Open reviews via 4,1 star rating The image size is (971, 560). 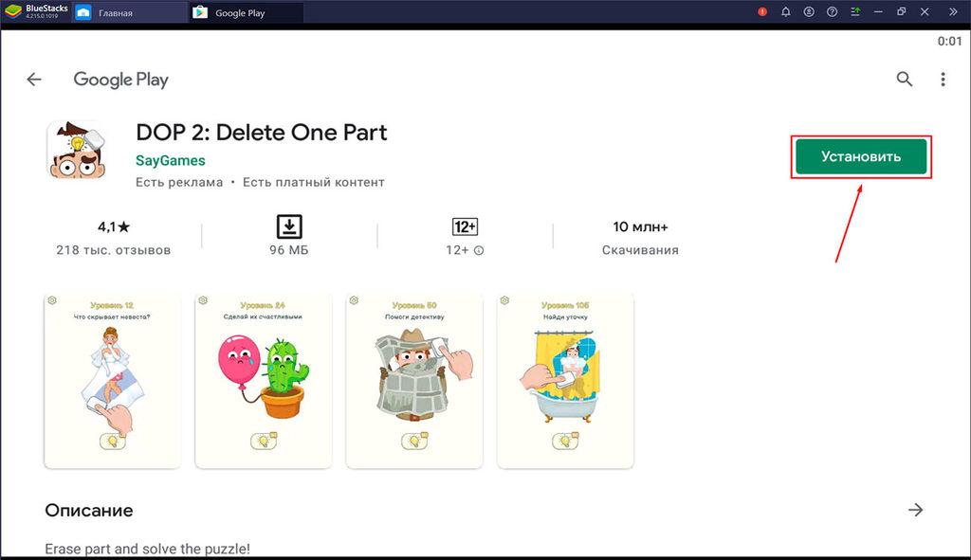[114, 227]
